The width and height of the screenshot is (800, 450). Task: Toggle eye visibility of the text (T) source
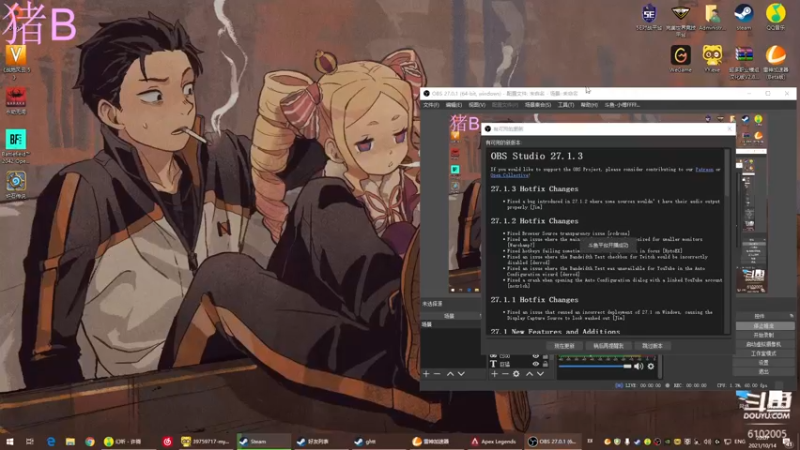point(535,364)
